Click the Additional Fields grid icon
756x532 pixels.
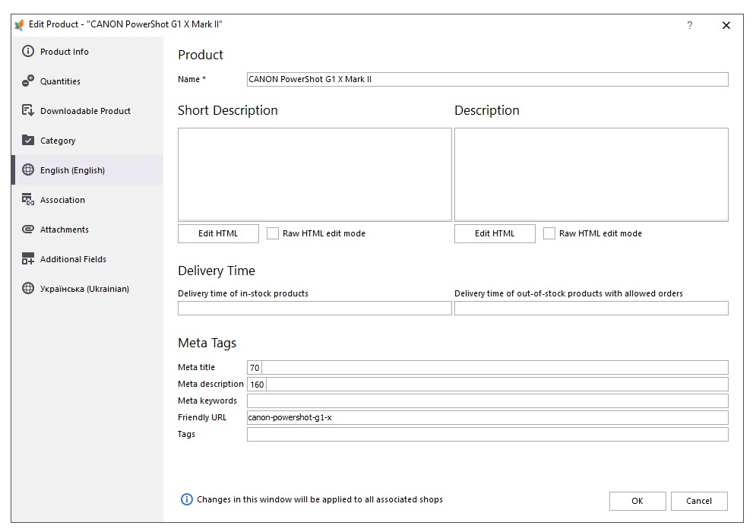point(28,258)
